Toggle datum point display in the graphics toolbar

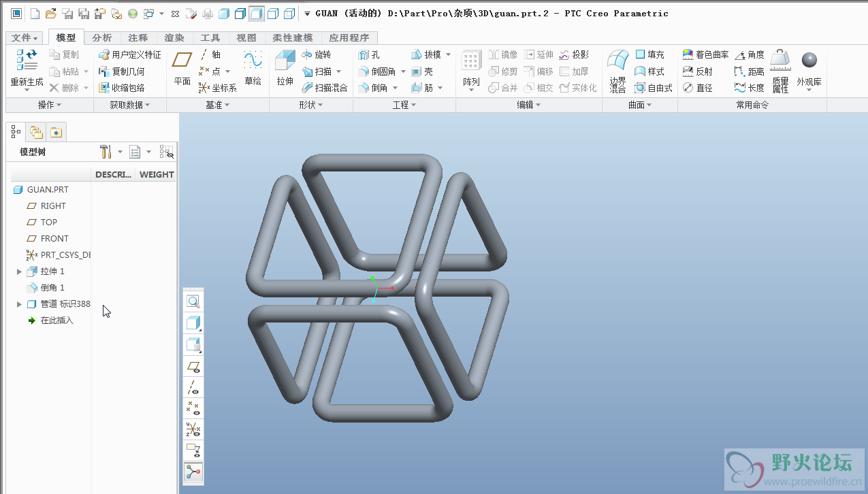193,408
